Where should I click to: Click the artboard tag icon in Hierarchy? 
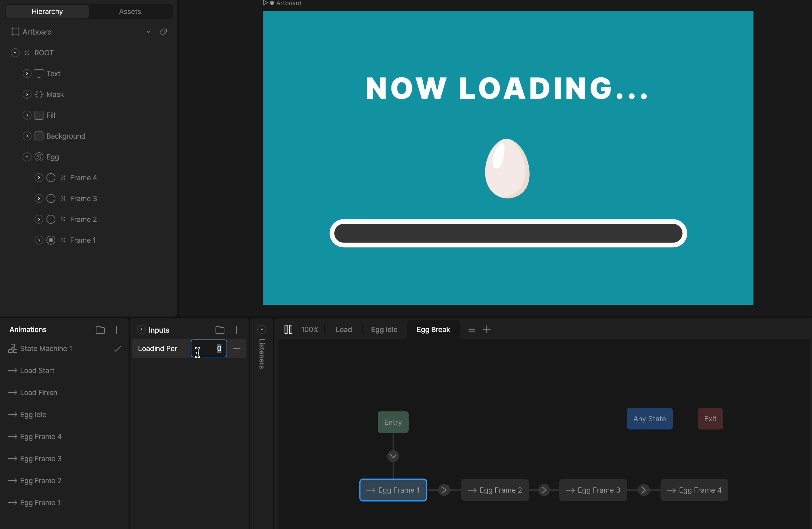point(163,32)
